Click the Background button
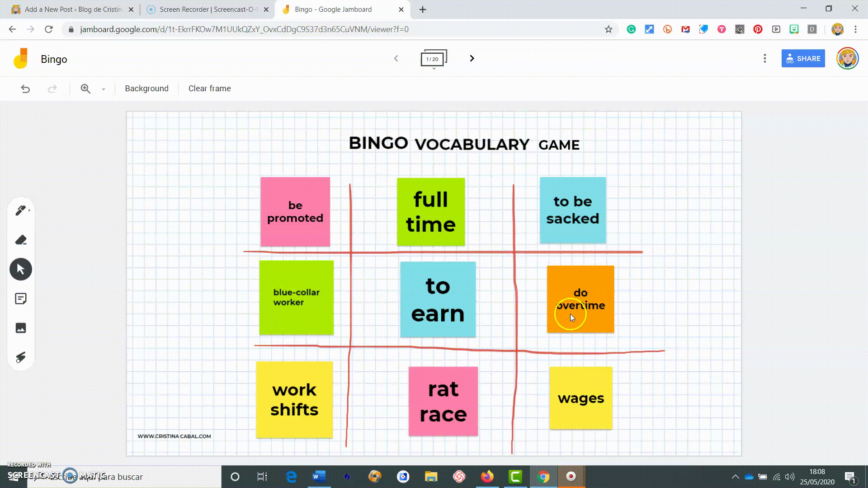The height and width of the screenshot is (488, 868). [146, 88]
